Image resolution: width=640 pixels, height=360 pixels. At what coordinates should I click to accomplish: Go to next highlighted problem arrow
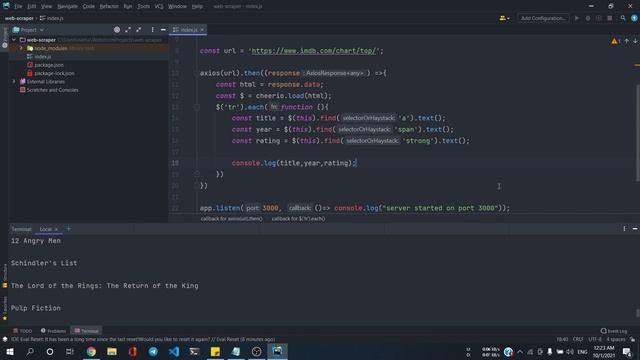tap(635, 41)
